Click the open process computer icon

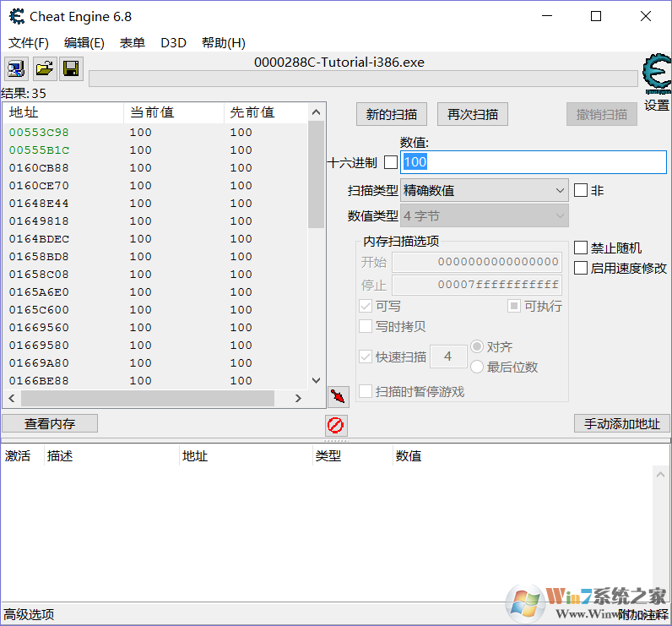pyautogui.click(x=17, y=69)
